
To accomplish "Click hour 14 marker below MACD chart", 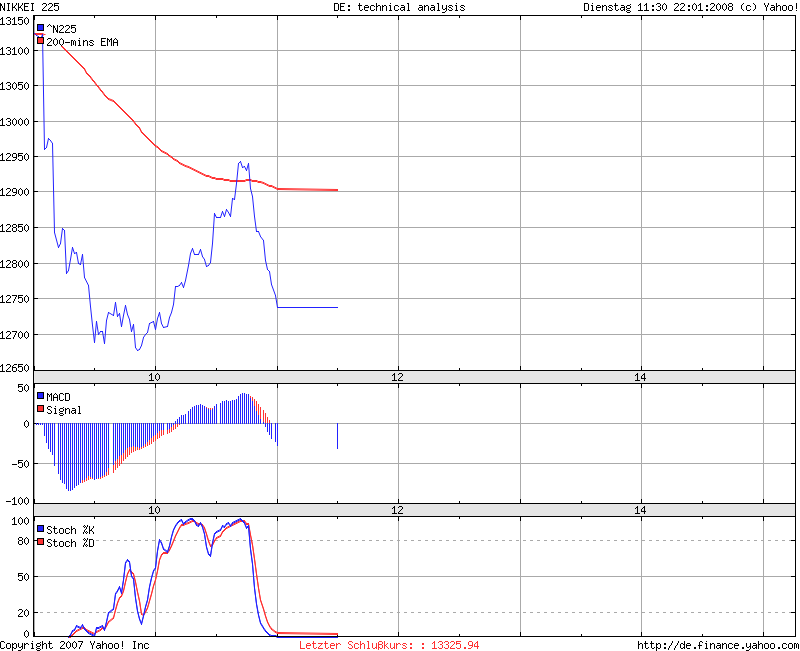I will [x=640, y=510].
